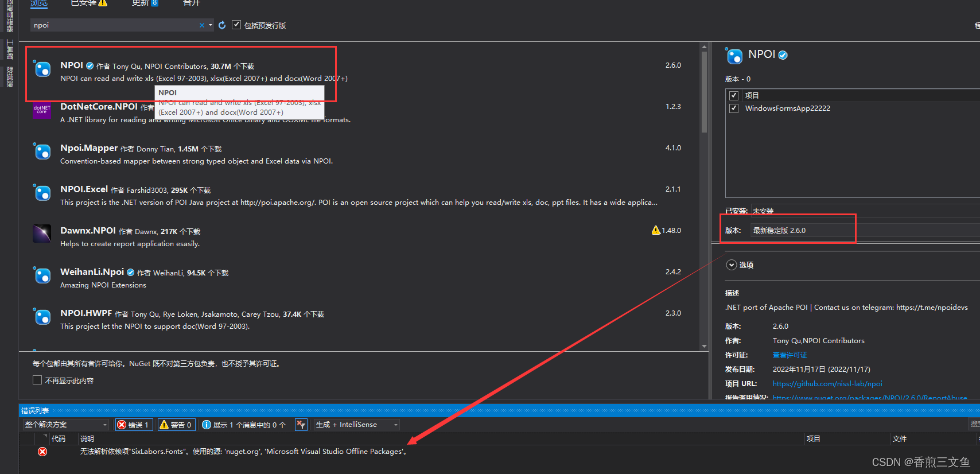The height and width of the screenshot is (474, 980).
Task: Click the warning icon on the installed tab
Action: point(103,3)
